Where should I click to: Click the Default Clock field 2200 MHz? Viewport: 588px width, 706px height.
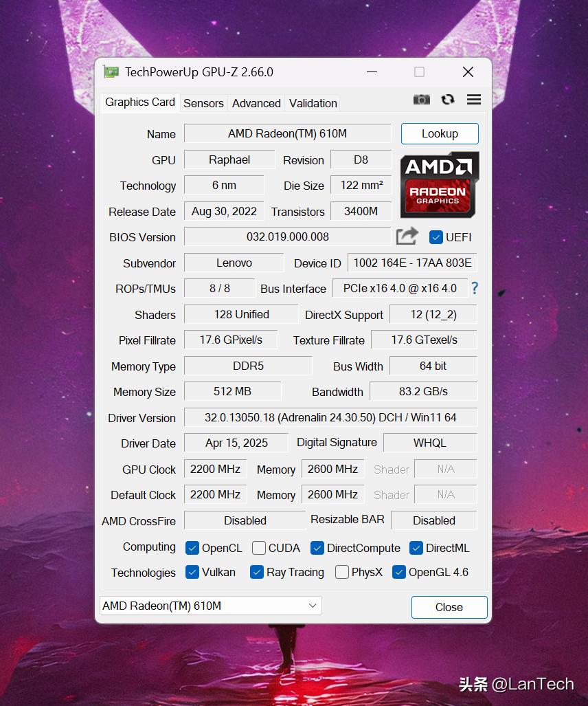coord(216,495)
